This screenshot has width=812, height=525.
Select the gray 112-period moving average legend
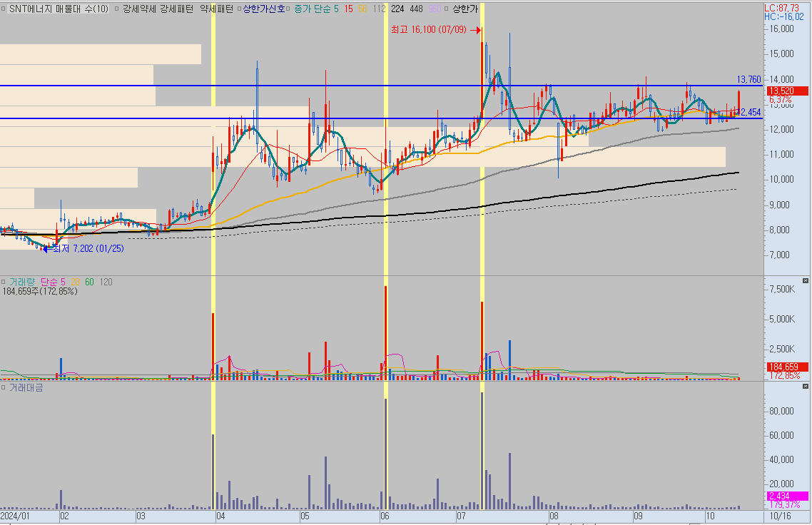[379, 9]
